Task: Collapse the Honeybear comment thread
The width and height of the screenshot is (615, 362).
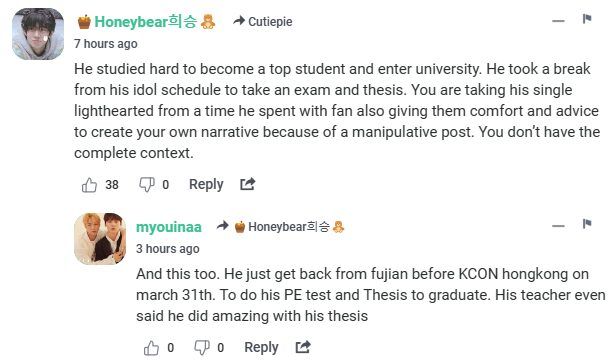Action: click(558, 21)
